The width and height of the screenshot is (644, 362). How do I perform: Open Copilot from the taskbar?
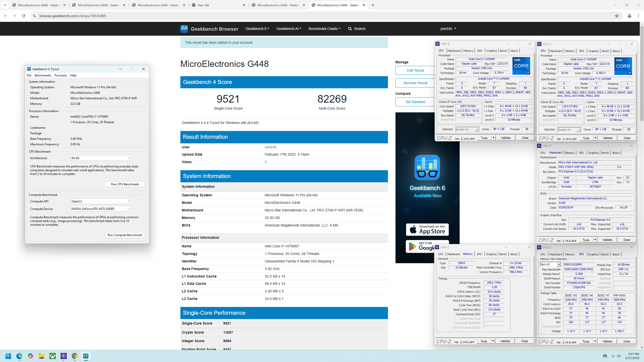pyautogui.click(x=30, y=356)
